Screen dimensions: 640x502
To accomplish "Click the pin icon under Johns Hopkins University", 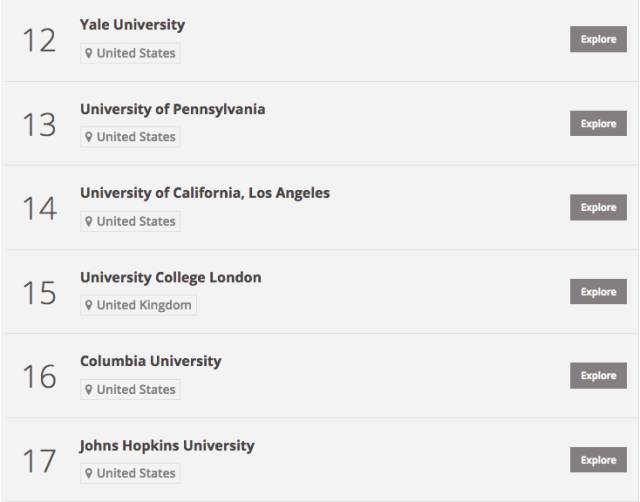I will click(x=89, y=473).
